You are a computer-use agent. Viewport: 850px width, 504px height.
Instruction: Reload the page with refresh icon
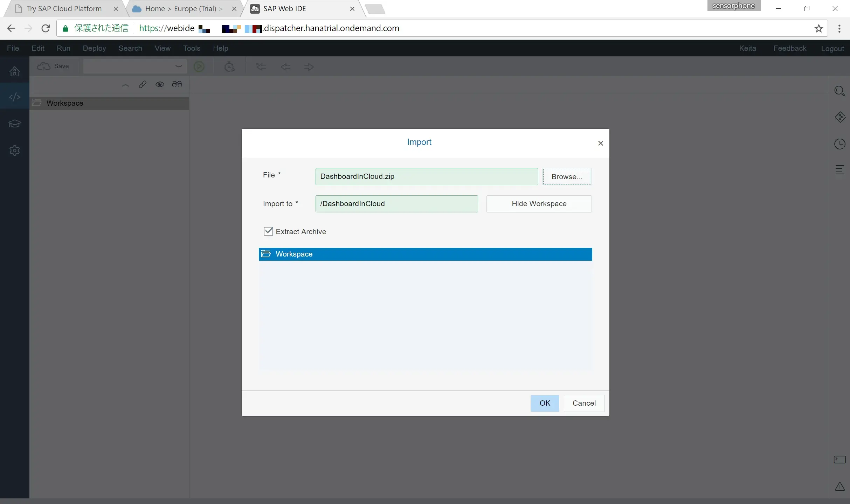coord(46,28)
